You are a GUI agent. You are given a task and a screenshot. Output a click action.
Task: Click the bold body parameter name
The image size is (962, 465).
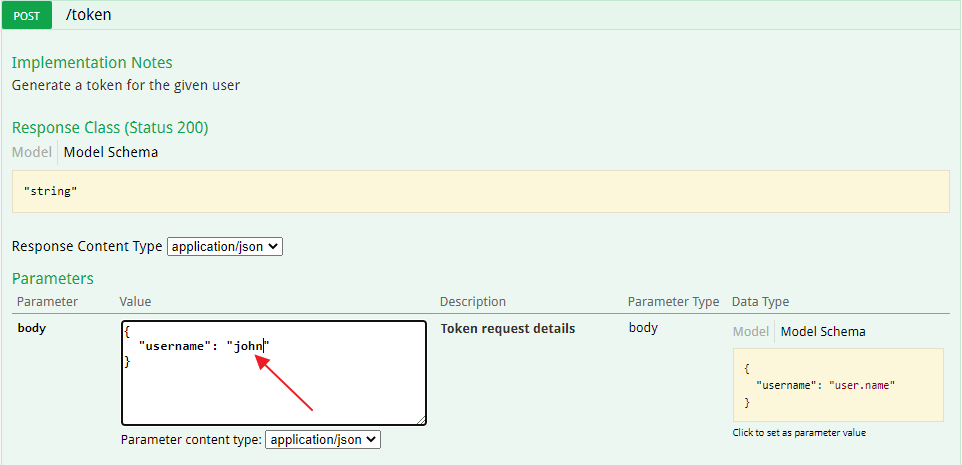click(32, 328)
